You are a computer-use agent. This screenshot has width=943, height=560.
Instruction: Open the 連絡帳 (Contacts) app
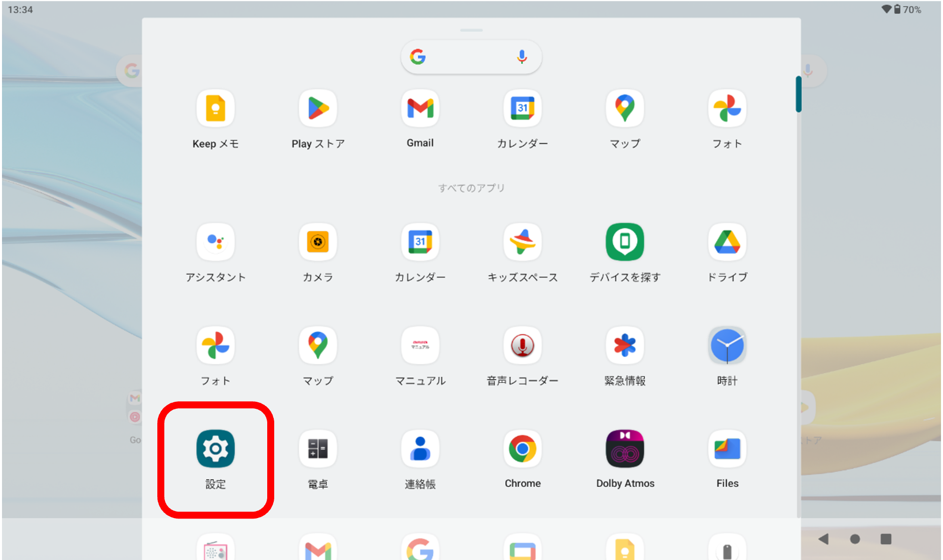(x=420, y=448)
